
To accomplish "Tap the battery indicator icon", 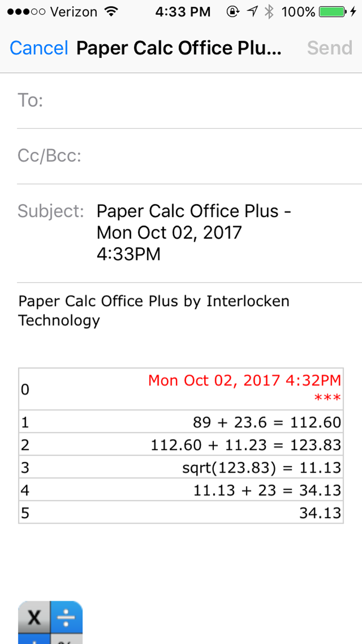I will coord(332,12).
